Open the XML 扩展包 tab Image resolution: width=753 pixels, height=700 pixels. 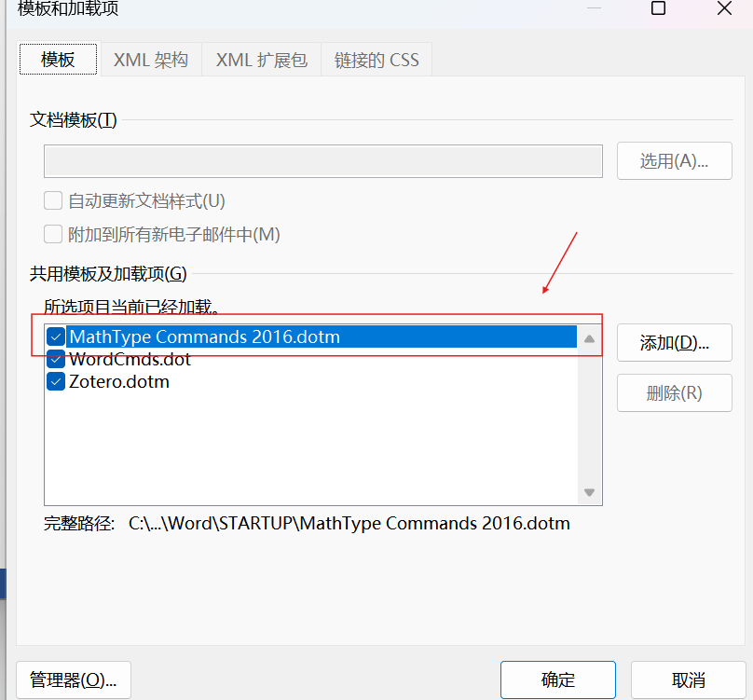261,60
